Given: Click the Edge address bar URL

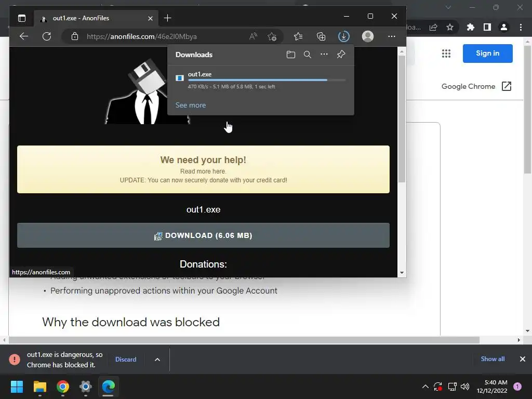Looking at the screenshot, I should click(x=142, y=36).
